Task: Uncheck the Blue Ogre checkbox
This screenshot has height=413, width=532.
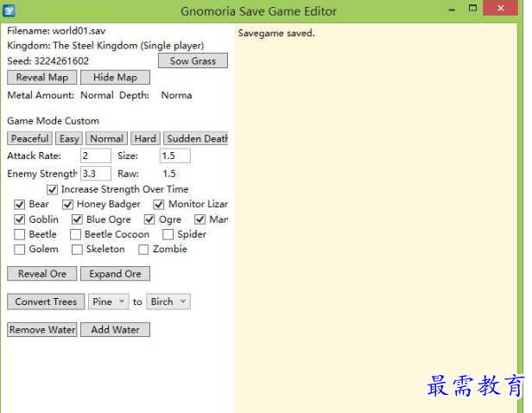Action: pos(77,219)
